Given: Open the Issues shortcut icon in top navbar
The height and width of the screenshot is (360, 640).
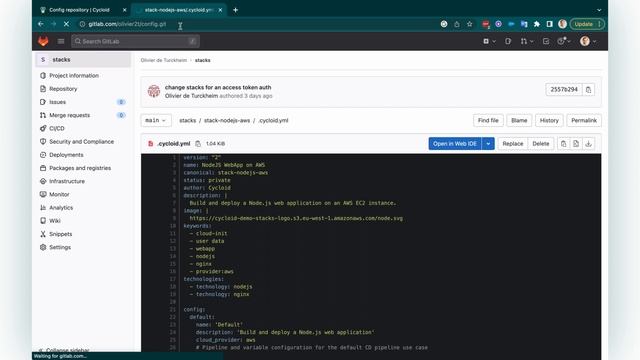Looking at the screenshot, I should click(508, 41).
